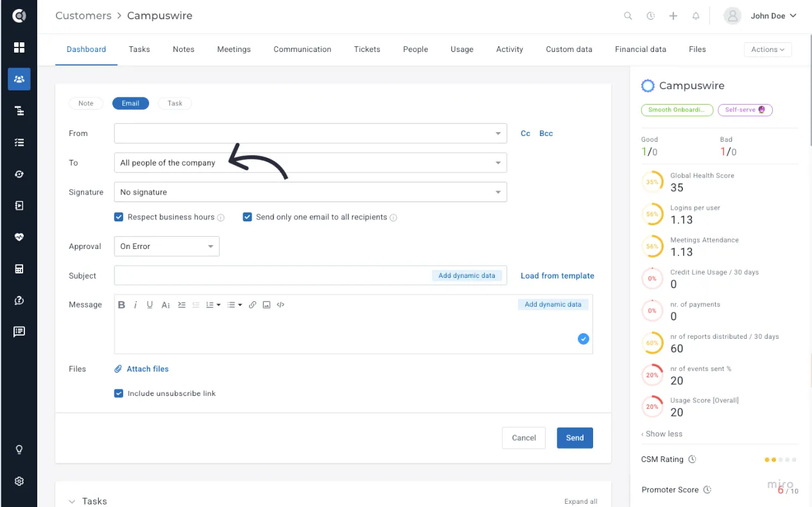Insert a link in the message
Viewport: 812px width, 507px height.
(x=252, y=305)
